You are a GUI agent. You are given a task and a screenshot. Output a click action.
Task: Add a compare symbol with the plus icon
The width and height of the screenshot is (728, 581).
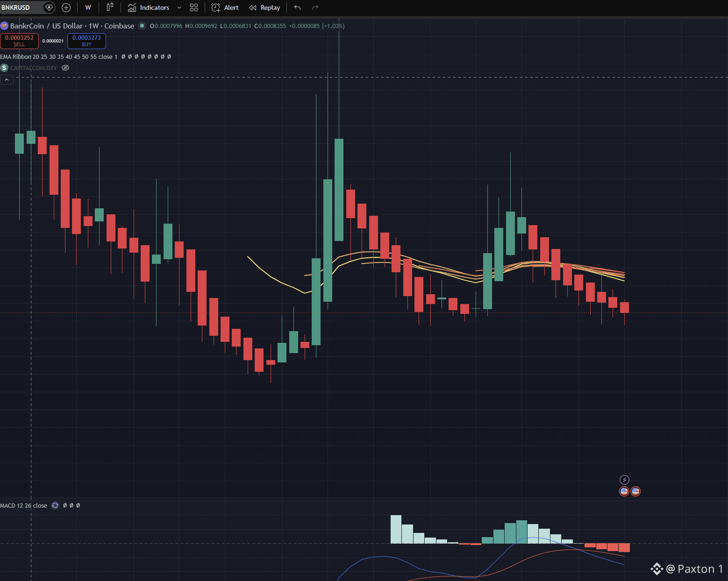(x=66, y=7)
